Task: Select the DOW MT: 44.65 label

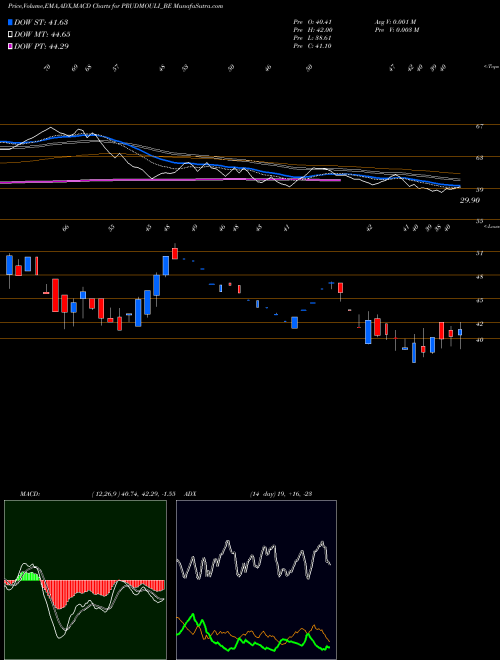Action: [x=42, y=35]
